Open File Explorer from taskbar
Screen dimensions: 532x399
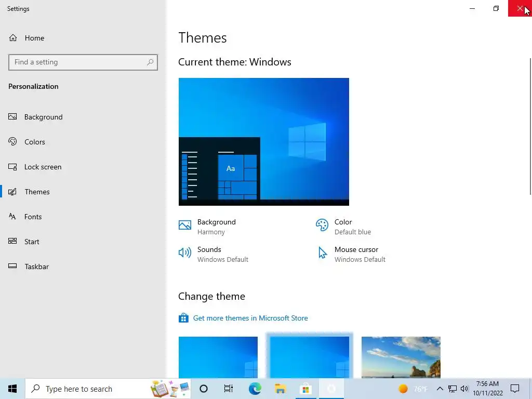[280, 389]
